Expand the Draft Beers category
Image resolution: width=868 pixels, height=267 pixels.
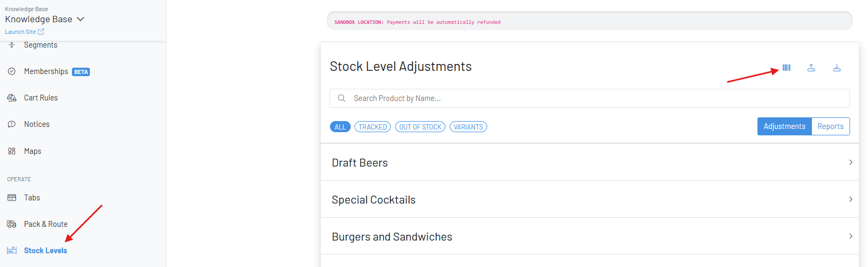pos(589,162)
